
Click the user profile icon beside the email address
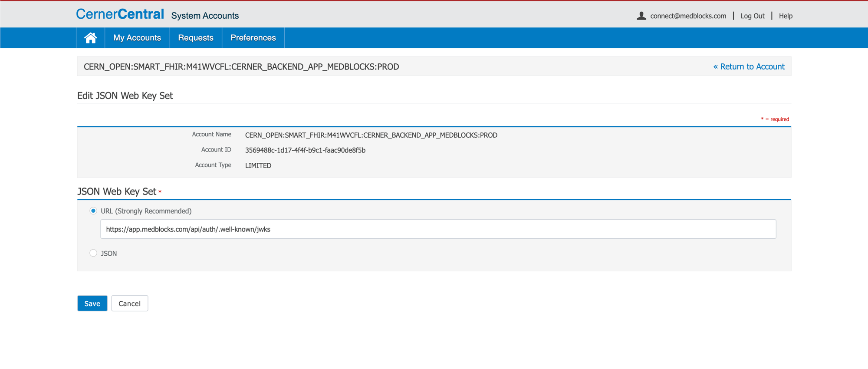point(641,16)
